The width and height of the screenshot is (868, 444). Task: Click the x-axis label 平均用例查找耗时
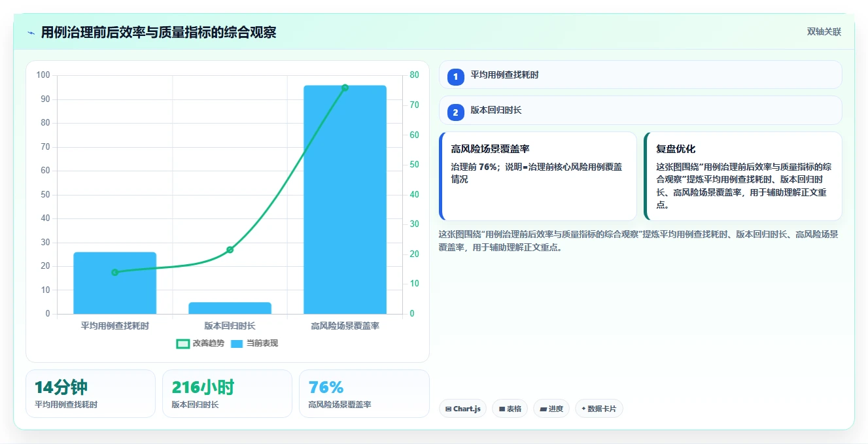point(114,326)
